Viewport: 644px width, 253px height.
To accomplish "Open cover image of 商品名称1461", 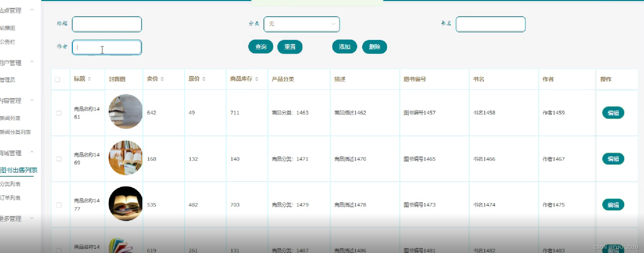I will [x=126, y=111].
